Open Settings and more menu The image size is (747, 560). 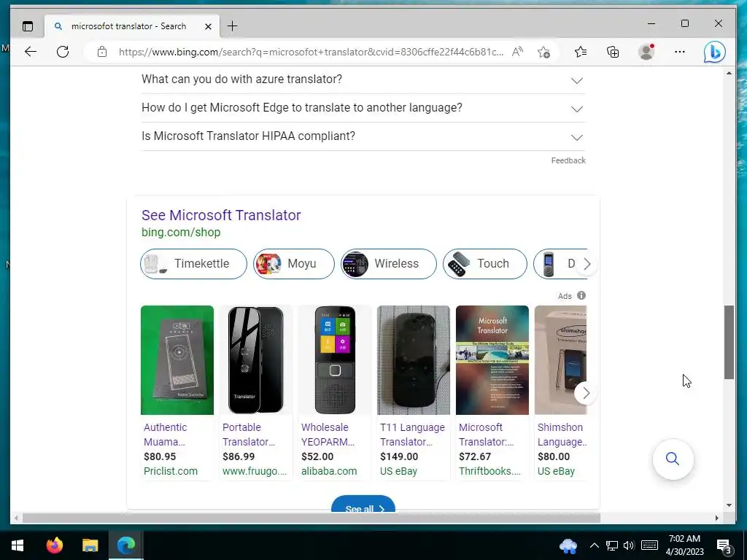coord(680,52)
